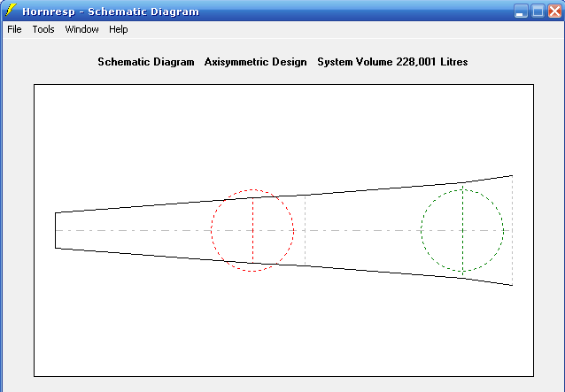Open the File menu
This screenshot has width=565, height=392.
pos(14,29)
